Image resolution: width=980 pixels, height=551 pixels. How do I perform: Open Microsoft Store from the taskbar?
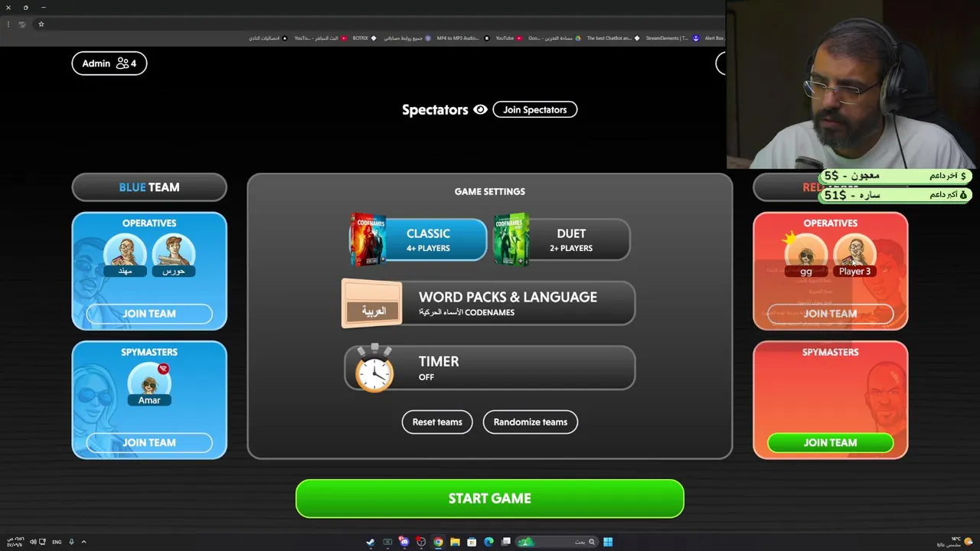point(472,542)
